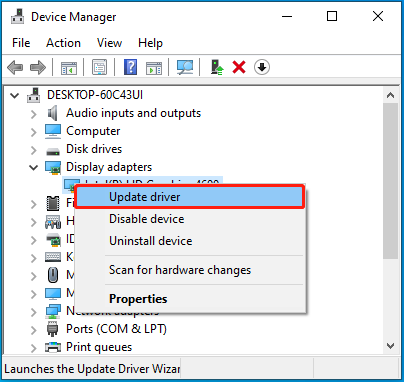The height and width of the screenshot is (382, 404).
Task: Click the blue Help question-mark icon
Action: 130,67
